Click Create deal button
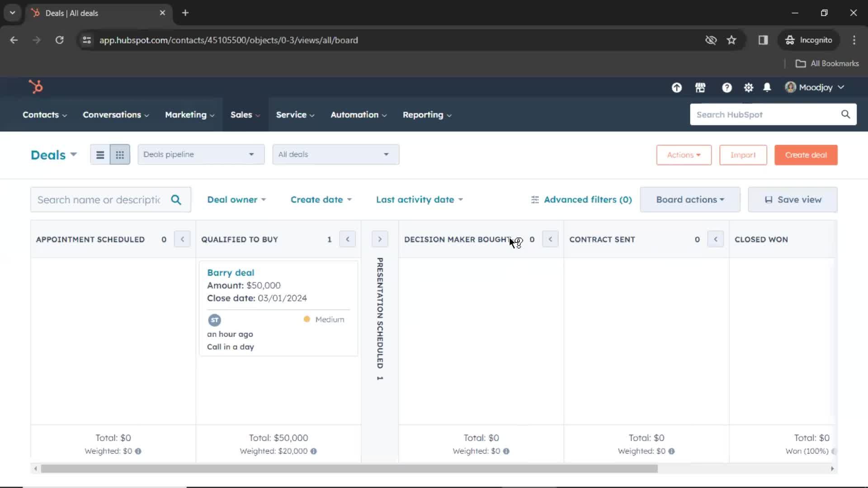Screen dimensions: 868x488 click(x=806, y=155)
